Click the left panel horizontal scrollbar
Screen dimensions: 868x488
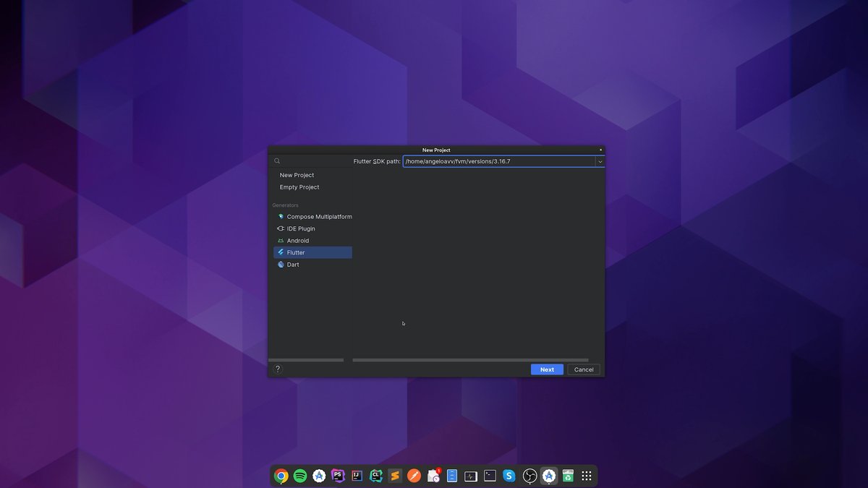pyautogui.click(x=306, y=360)
